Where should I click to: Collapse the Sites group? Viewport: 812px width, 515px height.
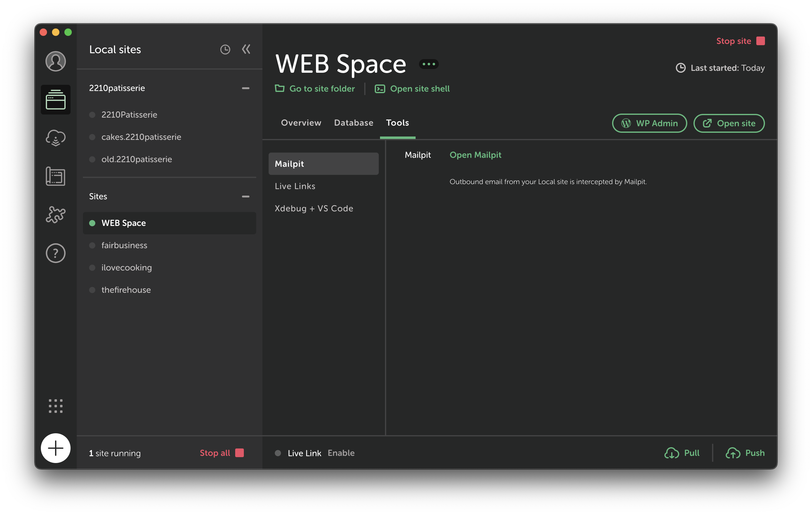coord(245,196)
